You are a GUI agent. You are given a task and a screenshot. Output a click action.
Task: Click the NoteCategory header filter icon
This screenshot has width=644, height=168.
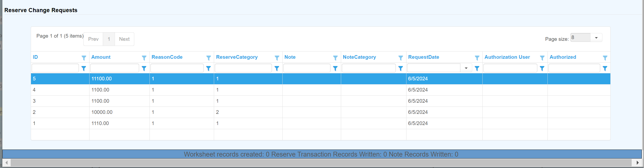[400, 58]
